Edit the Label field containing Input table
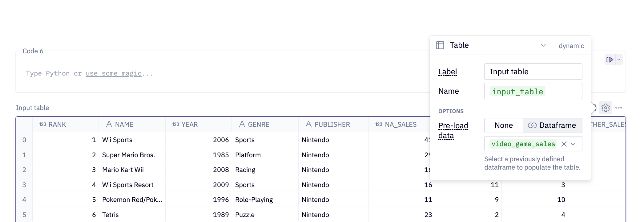The image size is (644, 222). coord(533,72)
